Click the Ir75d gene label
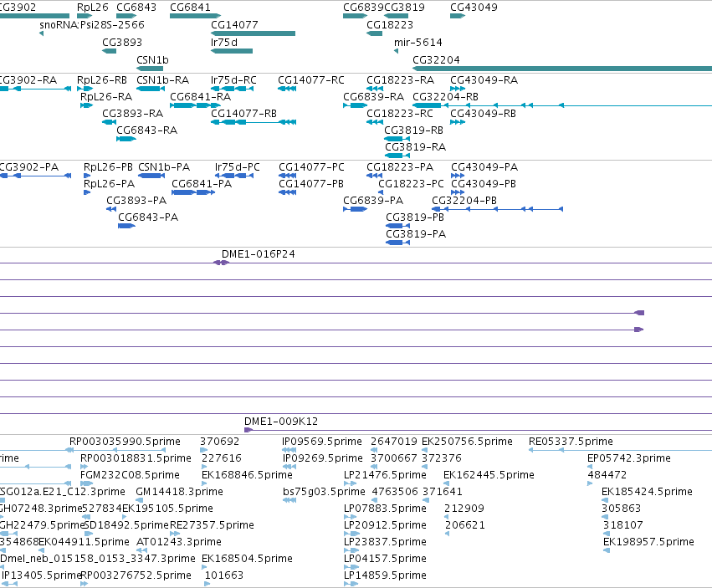This screenshot has height=588, width=712. click(x=224, y=43)
